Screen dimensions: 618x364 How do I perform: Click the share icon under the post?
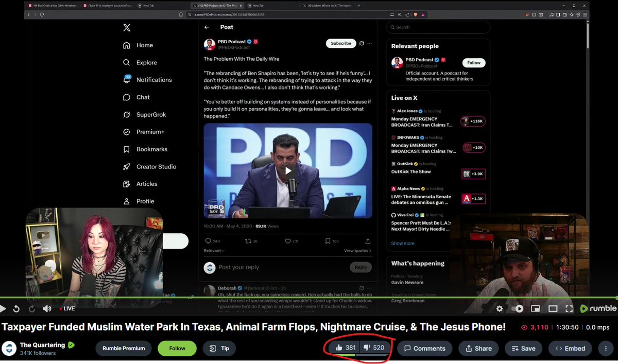click(x=368, y=241)
